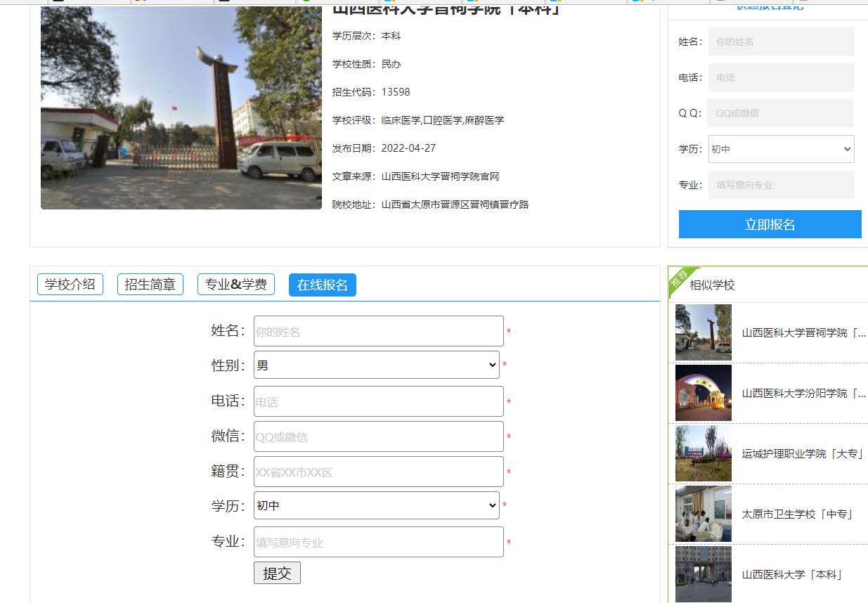The width and height of the screenshot is (868, 603).
Task: Click the 专业 field in main form
Action: (x=379, y=542)
